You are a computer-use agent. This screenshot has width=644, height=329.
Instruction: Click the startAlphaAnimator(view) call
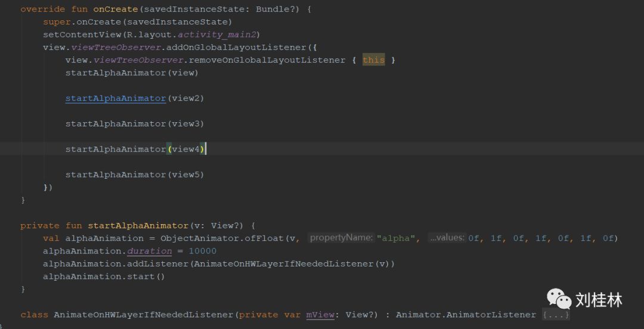(x=132, y=73)
